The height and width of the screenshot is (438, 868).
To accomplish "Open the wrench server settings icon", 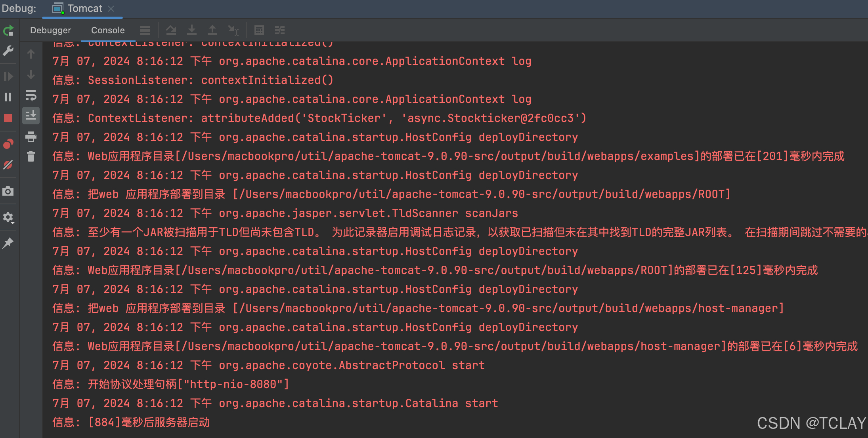I will 8,51.
